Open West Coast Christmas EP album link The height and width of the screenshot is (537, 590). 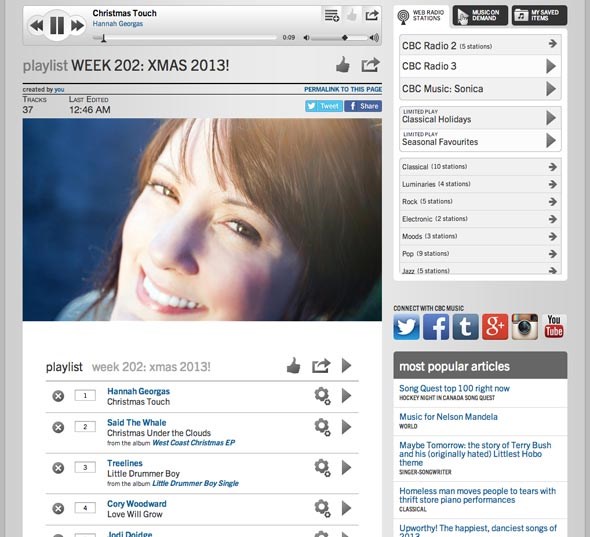193,443
